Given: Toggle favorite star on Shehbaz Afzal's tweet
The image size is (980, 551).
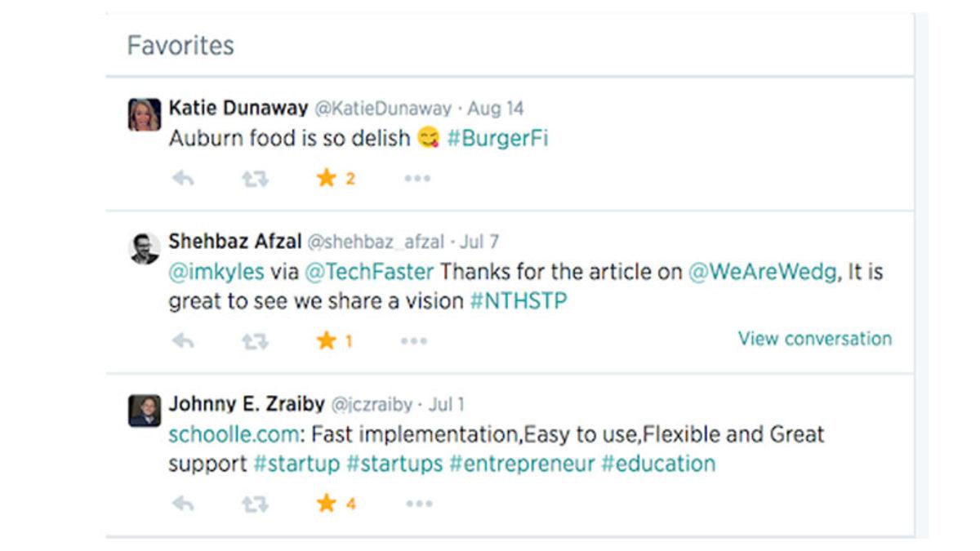Looking at the screenshot, I should click(x=327, y=340).
